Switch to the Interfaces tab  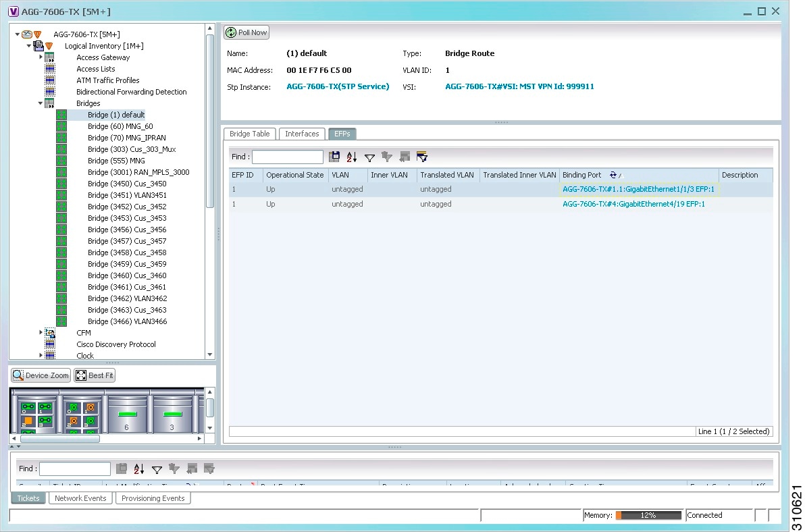pyautogui.click(x=302, y=134)
